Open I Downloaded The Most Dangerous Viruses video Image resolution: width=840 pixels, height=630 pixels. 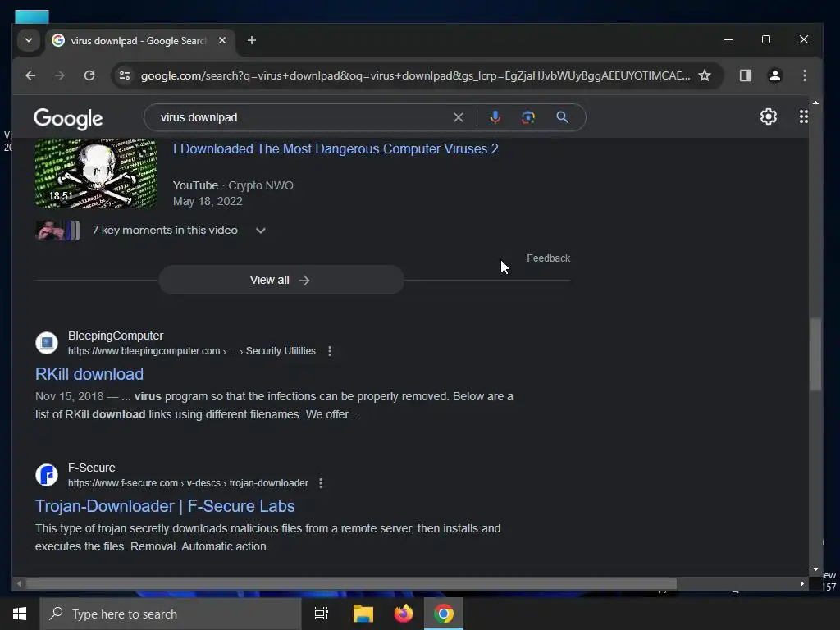tap(336, 149)
